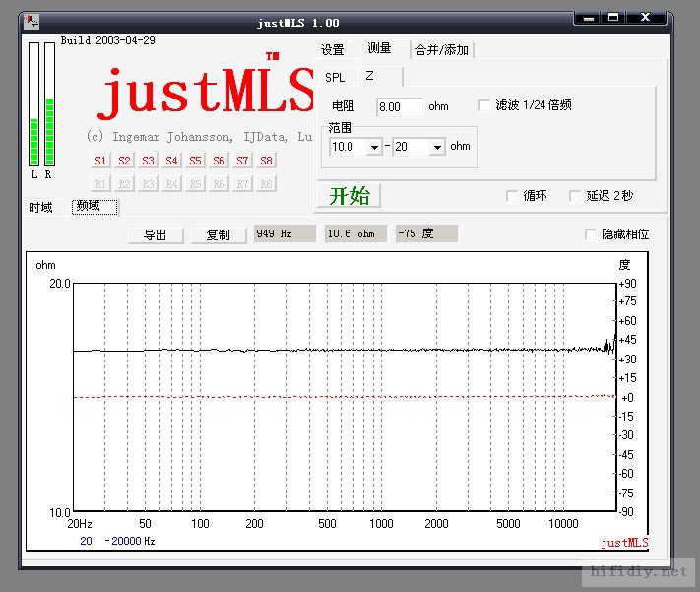Select the S2 memory slot button
Screen dimensions: 700x592
click(x=123, y=161)
